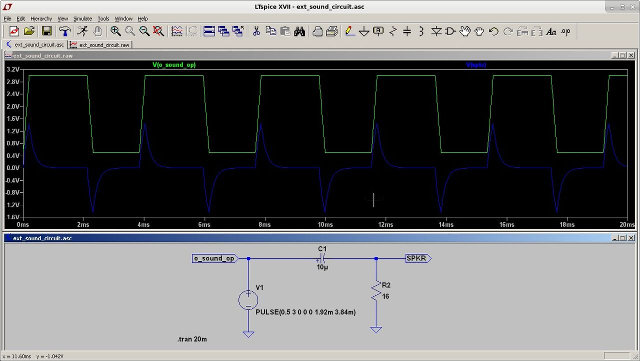Image resolution: width=640 pixels, height=361 pixels.
Task: Halt simulation using hand stop icon
Action: click(x=98, y=31)
